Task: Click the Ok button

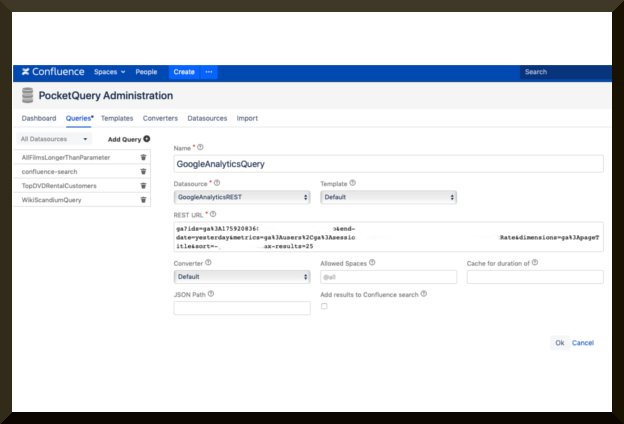Action: 560,343
